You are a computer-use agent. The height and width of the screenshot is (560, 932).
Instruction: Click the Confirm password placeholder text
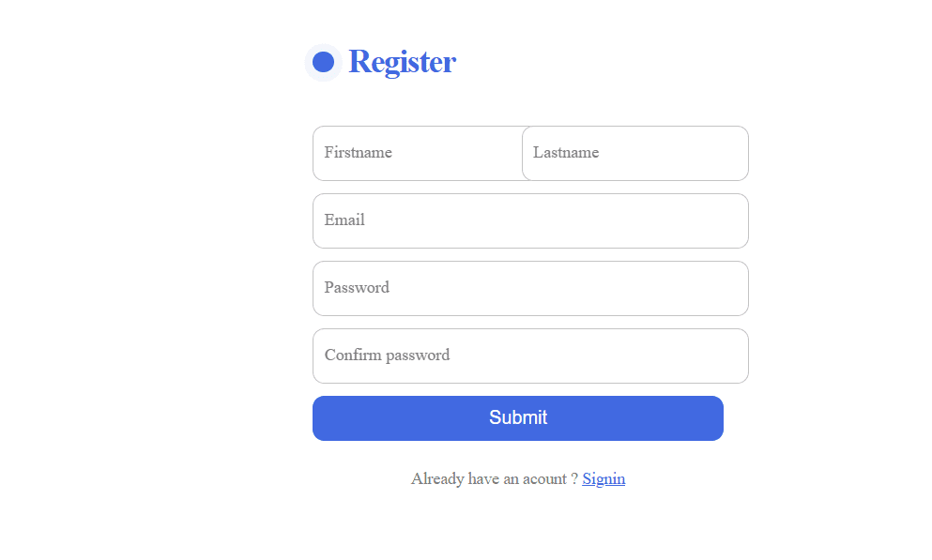387,356
